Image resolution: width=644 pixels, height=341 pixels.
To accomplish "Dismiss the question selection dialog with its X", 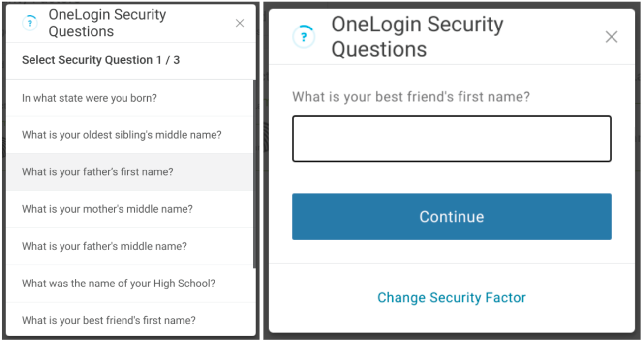I will pos(240,23).
